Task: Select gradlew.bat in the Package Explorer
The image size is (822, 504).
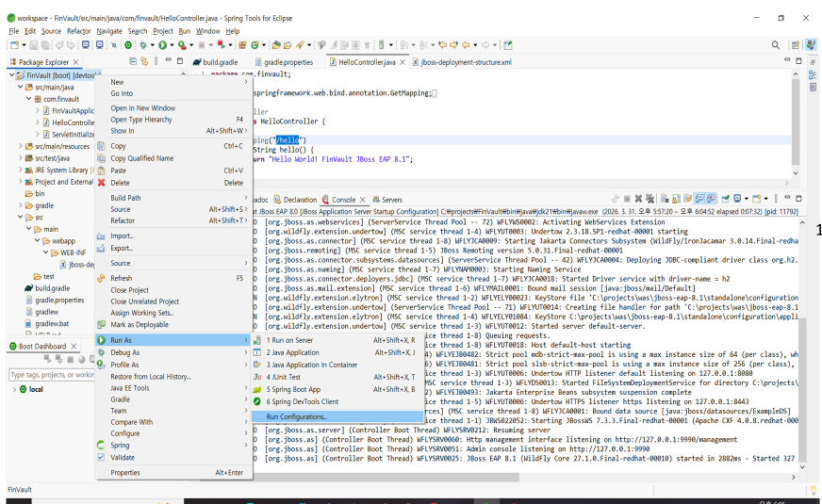Action: pos(52,324)
